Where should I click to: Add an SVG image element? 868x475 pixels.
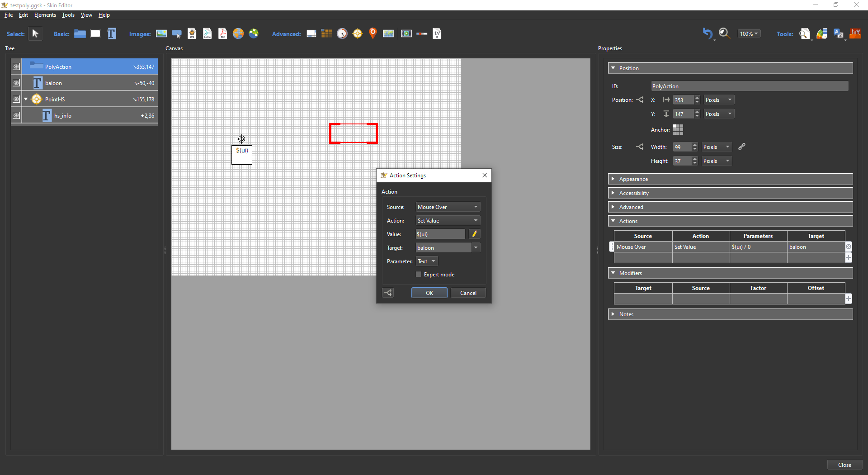[192, 33]
